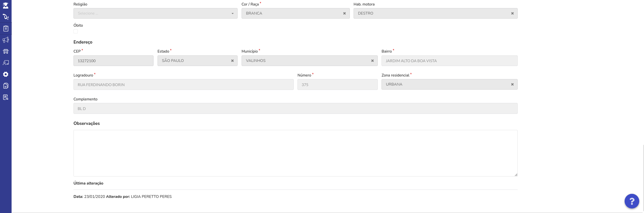Open the graduate student sidebar icon
The height and width of the screenshot is (213, 644).
(6, 6)
